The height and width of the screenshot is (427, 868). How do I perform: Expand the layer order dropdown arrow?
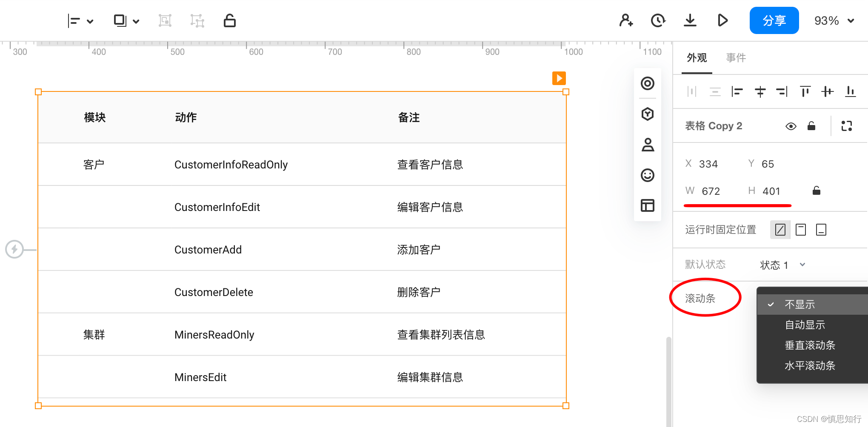pos(136,21)
